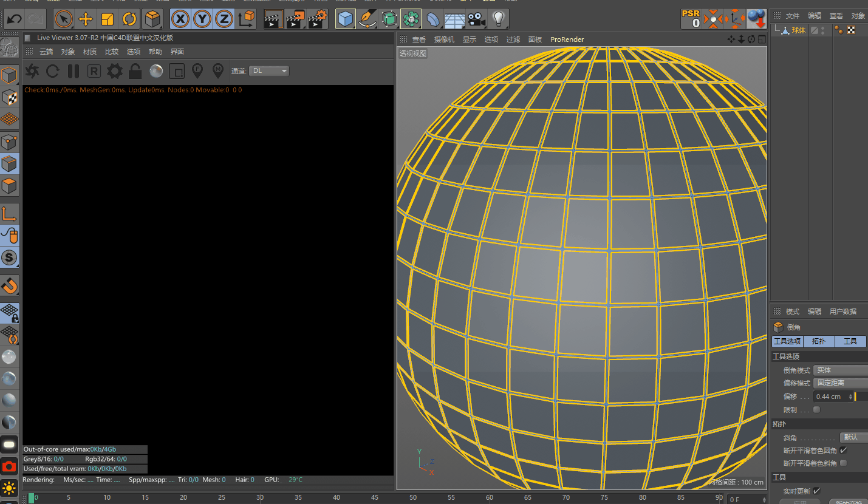Click the Undo arrow in the top toolbar

14,19
